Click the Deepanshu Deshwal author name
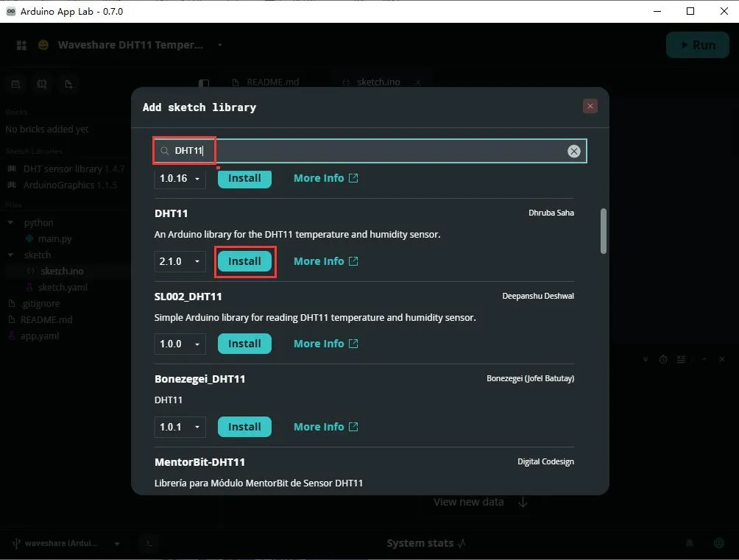 (538, 296)
